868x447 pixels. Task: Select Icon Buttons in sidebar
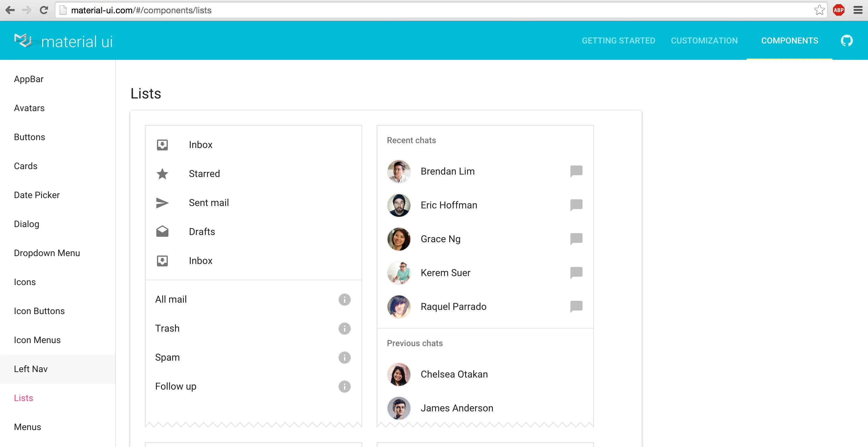[39, 311]
